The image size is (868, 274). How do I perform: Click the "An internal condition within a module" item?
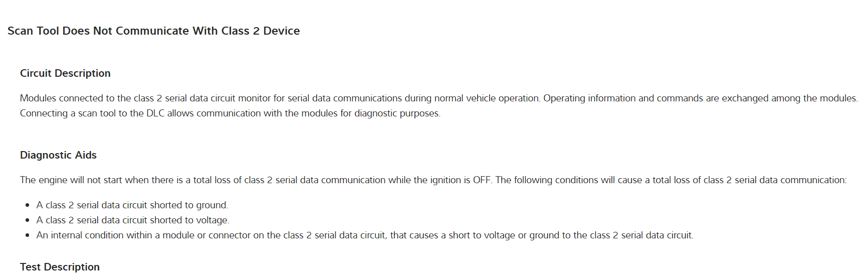click(365, 235)
